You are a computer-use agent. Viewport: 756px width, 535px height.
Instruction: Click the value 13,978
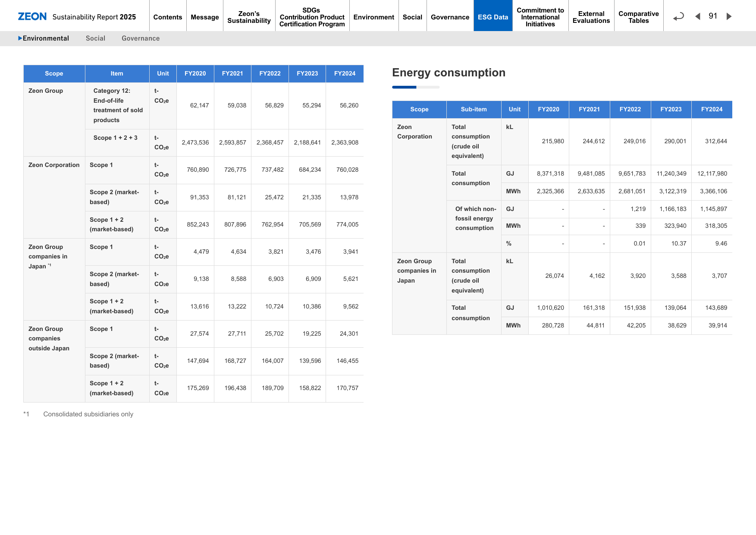pos(349,197)
